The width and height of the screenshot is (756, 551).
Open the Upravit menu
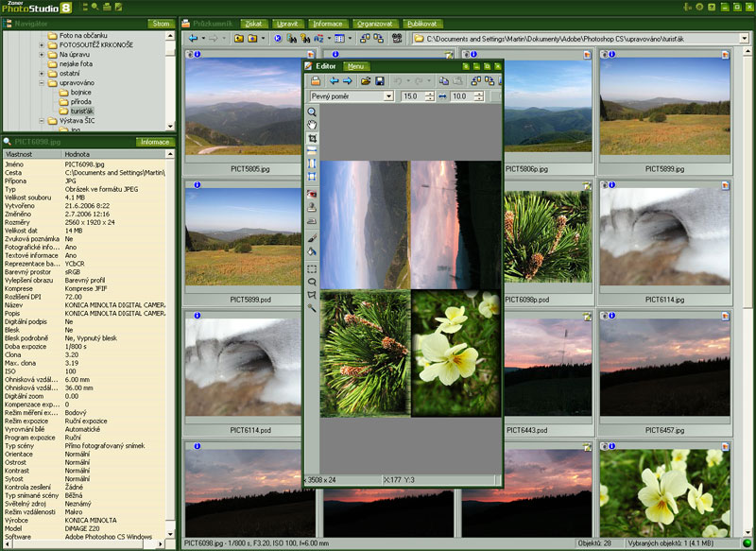coord(288,24)
